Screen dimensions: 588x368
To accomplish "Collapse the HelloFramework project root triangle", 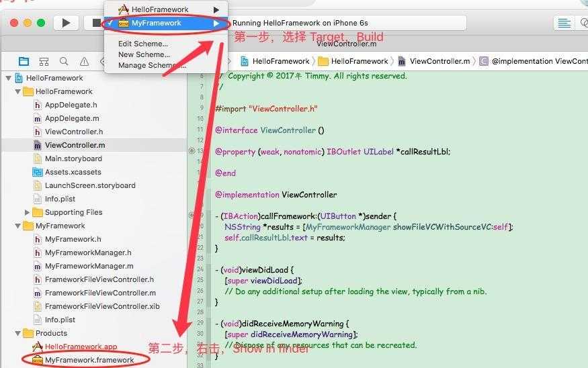I will click(x=8, y=79).
